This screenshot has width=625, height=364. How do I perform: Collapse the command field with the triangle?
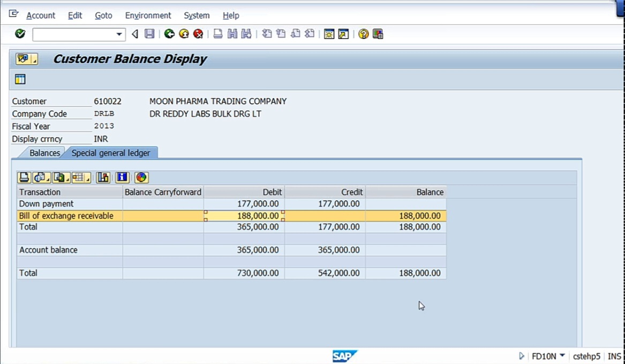point(135,34)
